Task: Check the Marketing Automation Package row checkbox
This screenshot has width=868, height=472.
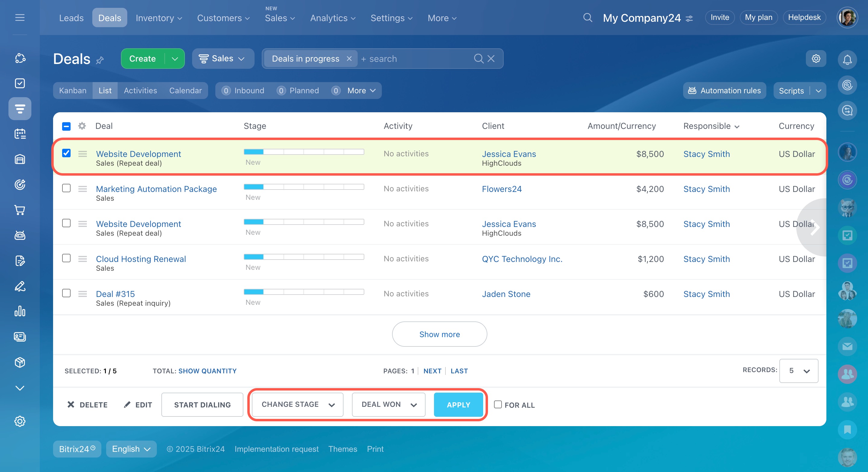Action: coord(66,188)
